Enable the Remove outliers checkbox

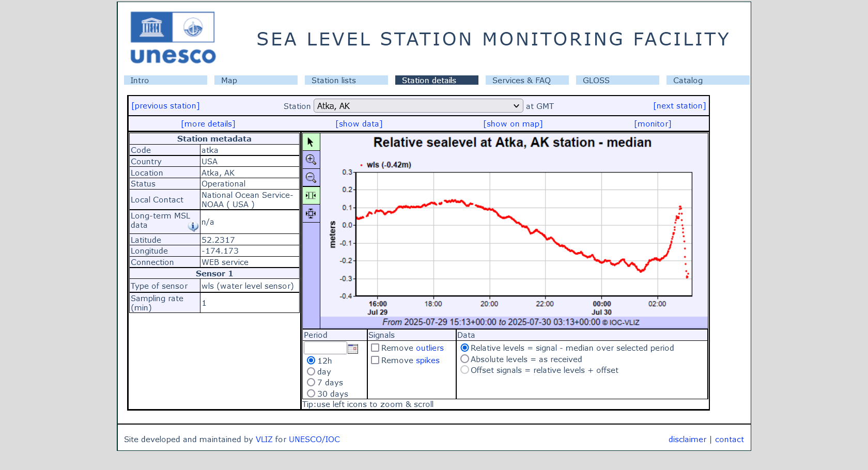point(375,348)
